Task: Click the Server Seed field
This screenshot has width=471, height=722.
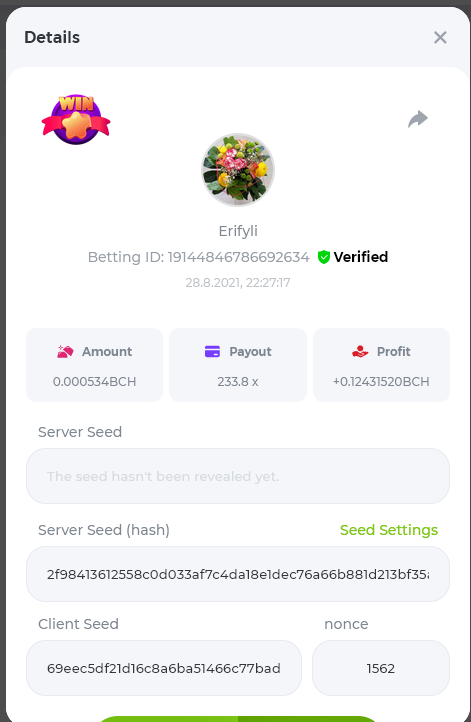Action: (x=238, y=476)
